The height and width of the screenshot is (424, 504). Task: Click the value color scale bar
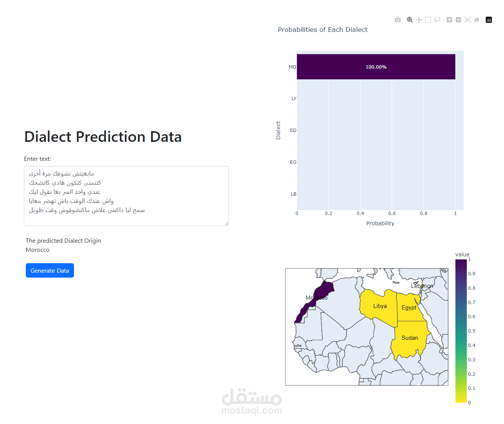pos(461,331)
